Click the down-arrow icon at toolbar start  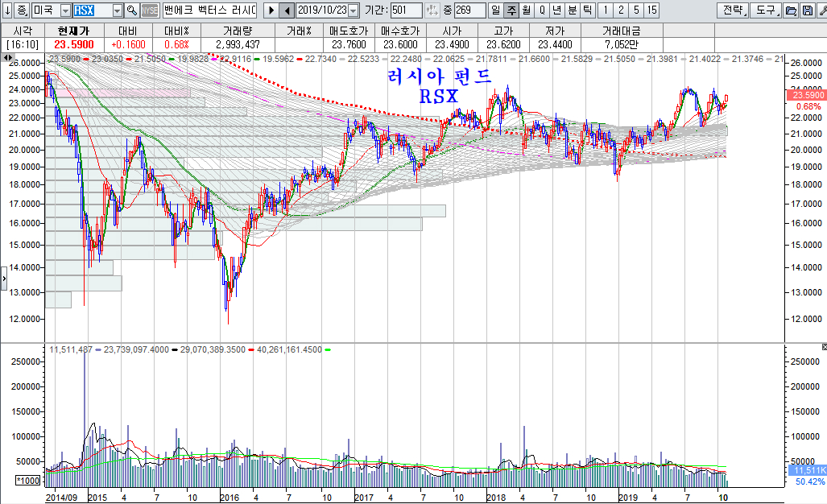point(7,10)
